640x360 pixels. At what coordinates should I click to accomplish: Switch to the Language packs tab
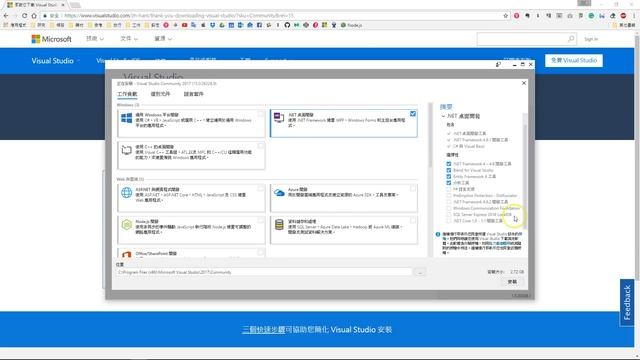(x=193, y=94)
